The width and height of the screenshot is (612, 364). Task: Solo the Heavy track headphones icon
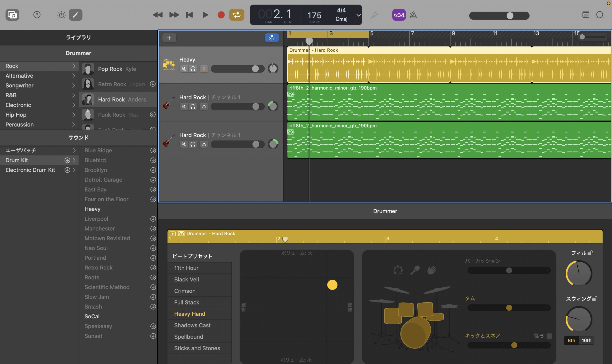tap(193, 69)
